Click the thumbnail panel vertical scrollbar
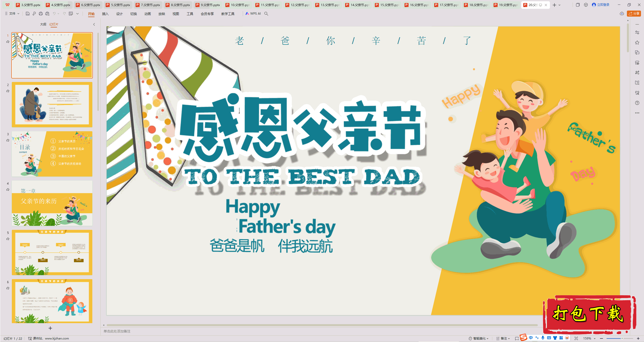Screen dimensions: 644x342 [98, 72]
